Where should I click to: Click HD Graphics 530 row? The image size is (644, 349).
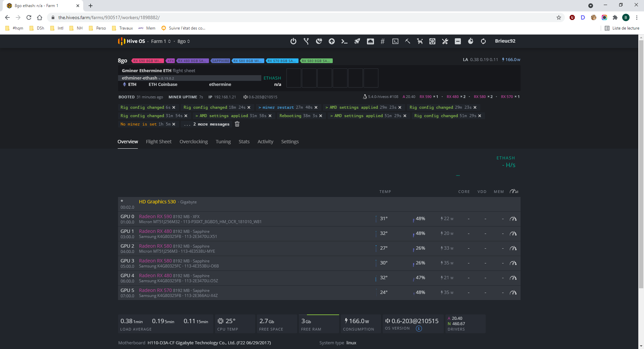(x=319, y=204)
